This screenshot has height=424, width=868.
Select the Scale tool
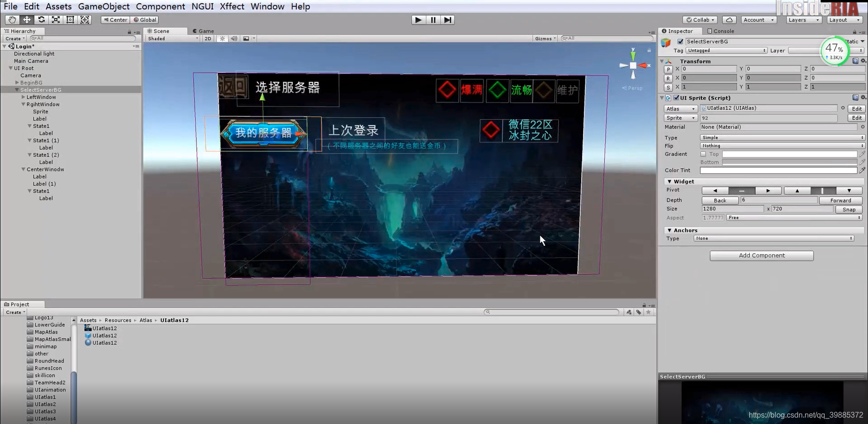[x=56, y=20]
